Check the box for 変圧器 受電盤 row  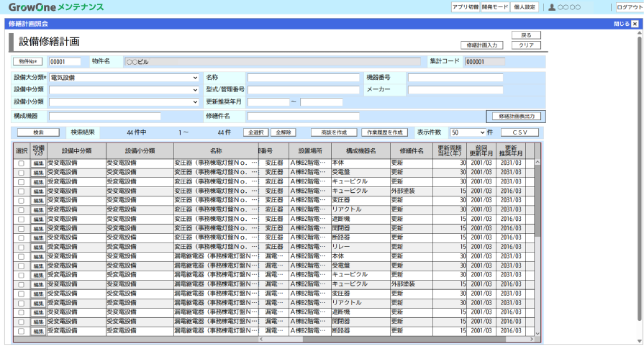[x=22, y=173]
